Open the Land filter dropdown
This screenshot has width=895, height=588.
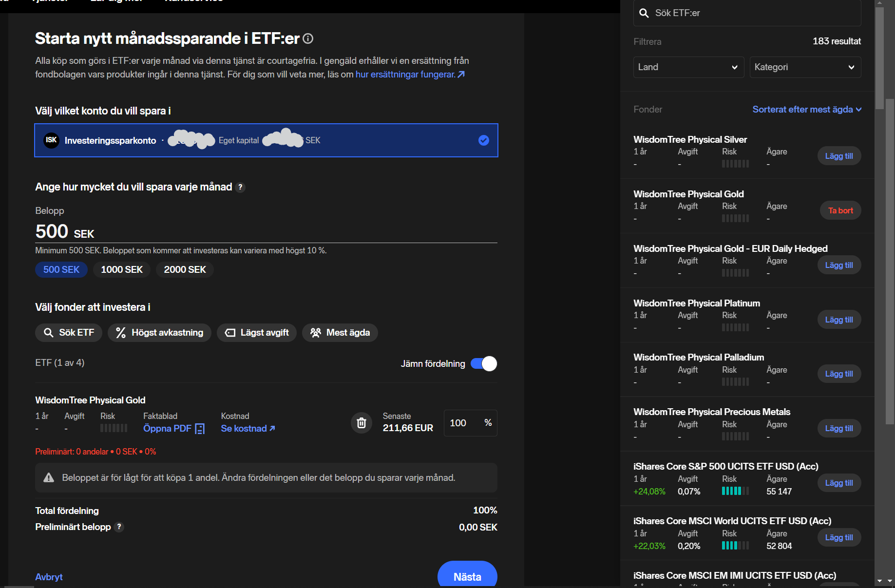pyautogui.click(x=688, y=67)
